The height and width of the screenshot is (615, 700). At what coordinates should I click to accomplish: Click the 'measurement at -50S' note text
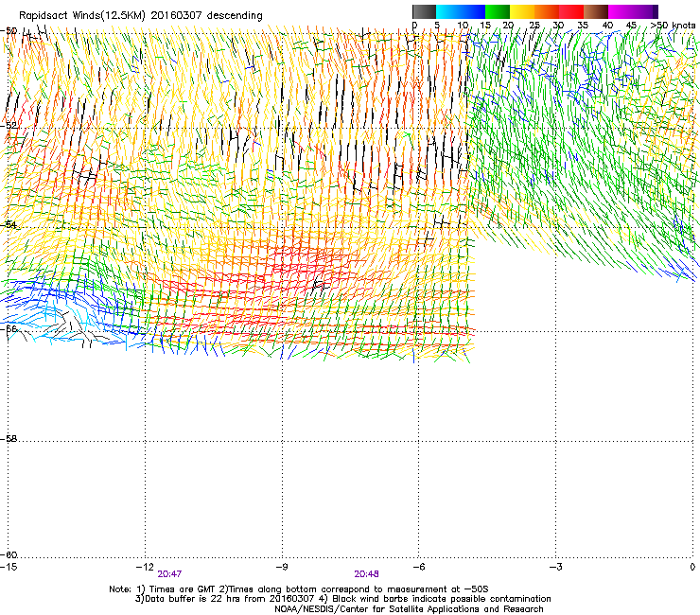439,589
